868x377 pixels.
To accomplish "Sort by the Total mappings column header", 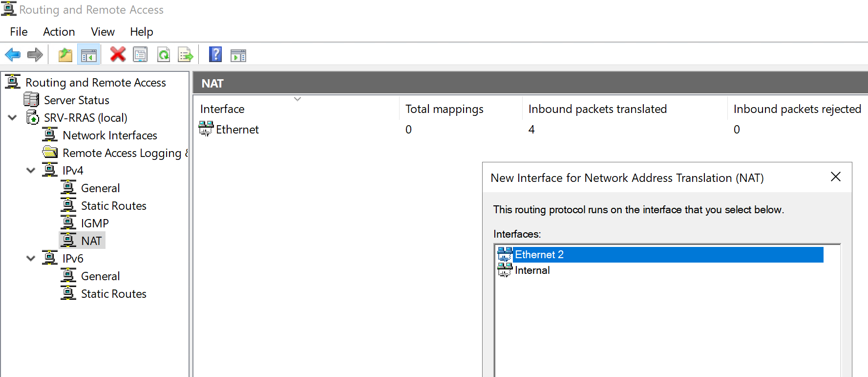I will pos(444,109).
